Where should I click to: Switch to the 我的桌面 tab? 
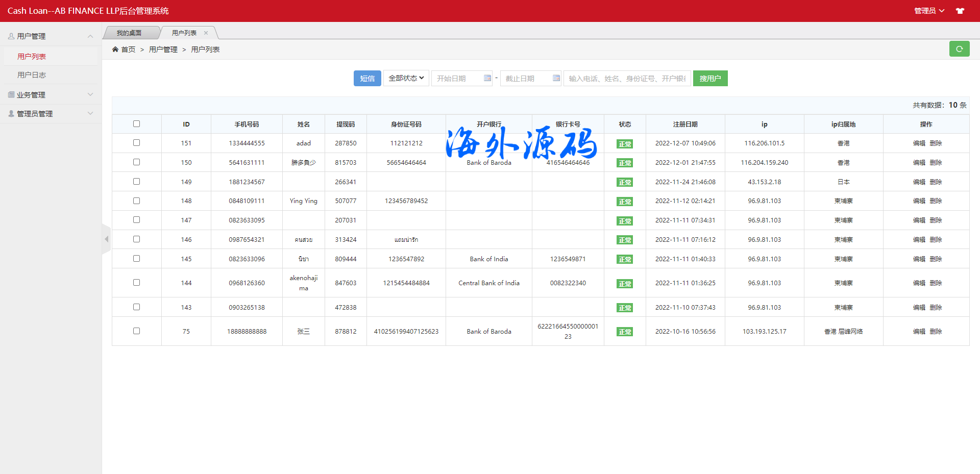(129, 33)
